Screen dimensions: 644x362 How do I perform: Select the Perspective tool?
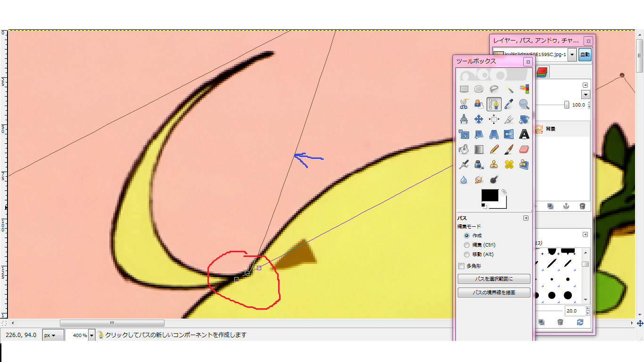click(494, 134)
